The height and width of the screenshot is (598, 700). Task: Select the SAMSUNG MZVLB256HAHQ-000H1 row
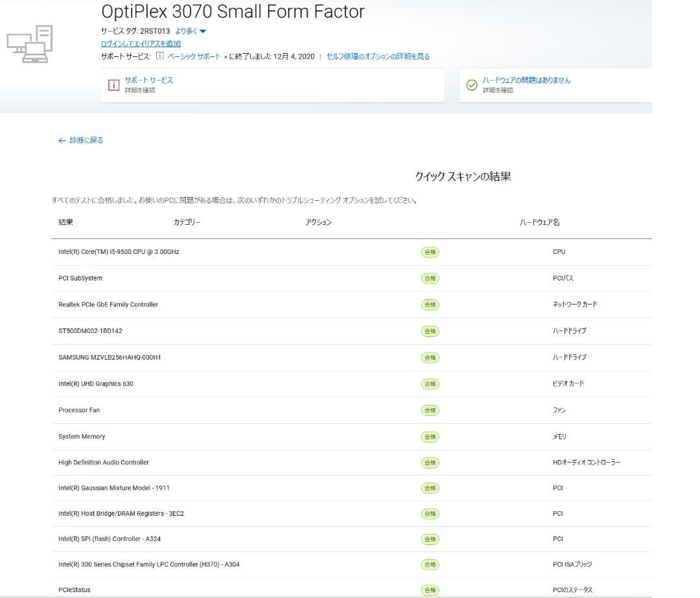tap(110, 358)
